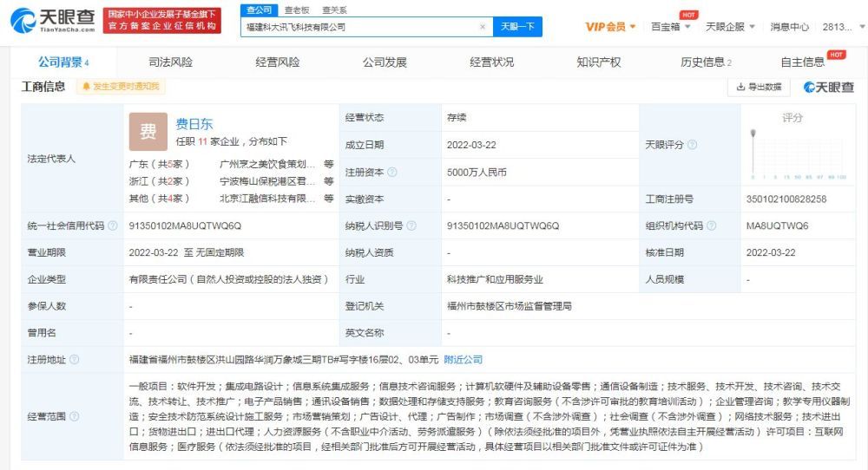This screenshot has height=470, width=868.
Task: Open 费日东 legal representative link
Action: pyautogui.click(x=194, y=124)
